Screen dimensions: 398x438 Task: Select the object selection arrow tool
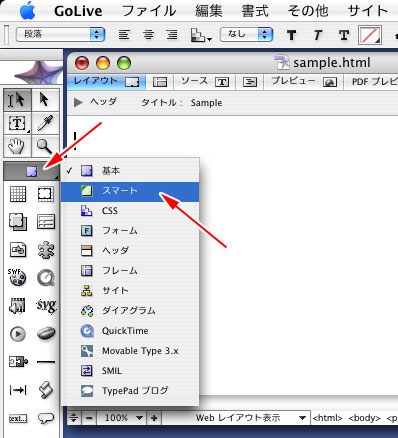tap(45, 100)
